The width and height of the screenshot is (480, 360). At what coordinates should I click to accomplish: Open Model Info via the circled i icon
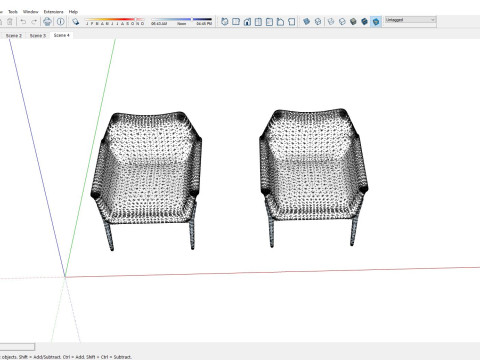click(60, 22)
